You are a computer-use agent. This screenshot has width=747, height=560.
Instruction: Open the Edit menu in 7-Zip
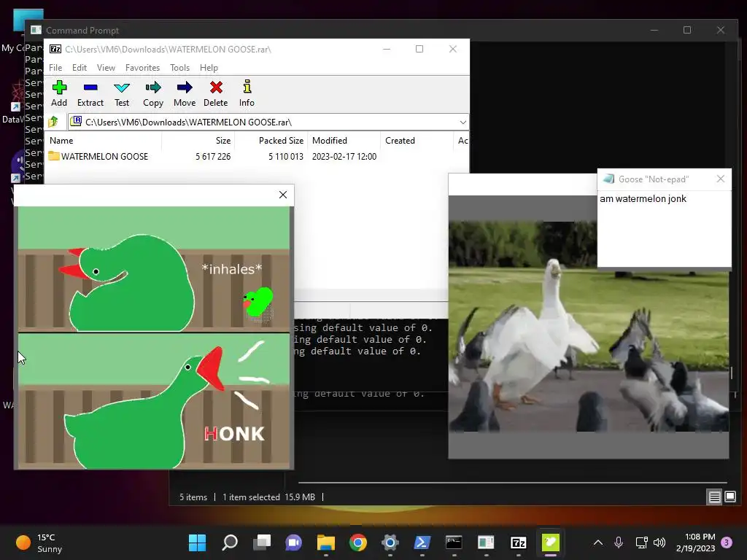pyautogui.click(x=79, y=68)
